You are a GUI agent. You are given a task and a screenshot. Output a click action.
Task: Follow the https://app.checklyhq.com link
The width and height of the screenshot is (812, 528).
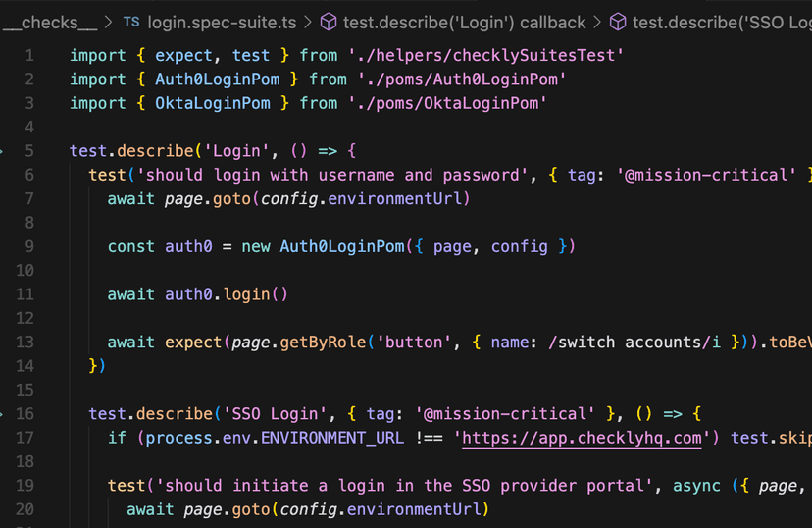[x=582, y=438]
